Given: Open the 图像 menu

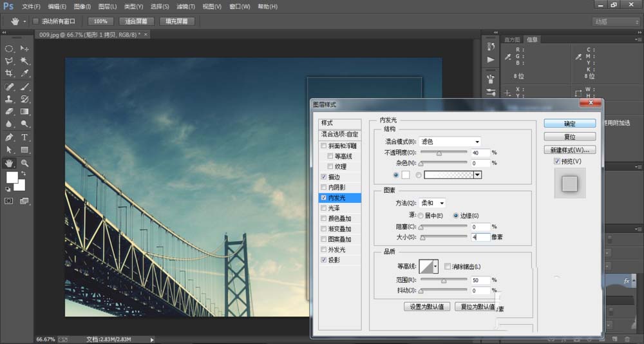Looking at the screenshot, I should (x=82, y=6).
